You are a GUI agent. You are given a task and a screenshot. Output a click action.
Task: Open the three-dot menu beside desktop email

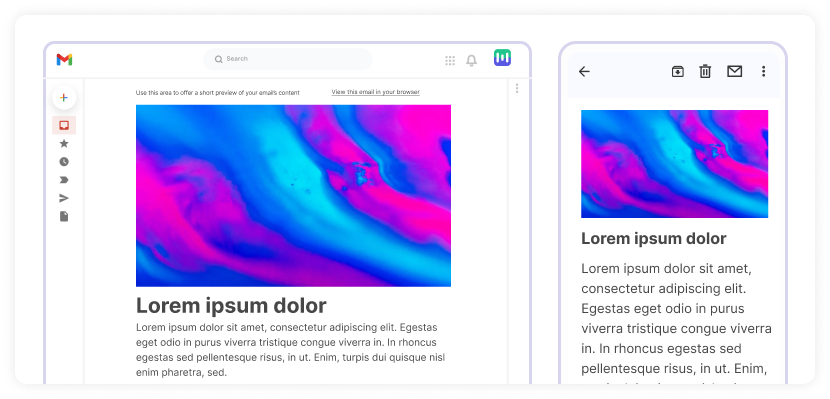coord(517,88)
